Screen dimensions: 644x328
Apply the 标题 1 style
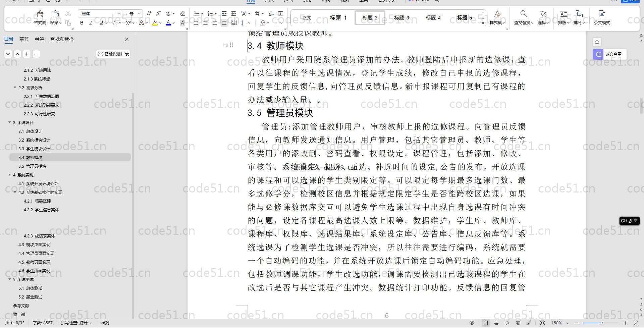point(338,18)
